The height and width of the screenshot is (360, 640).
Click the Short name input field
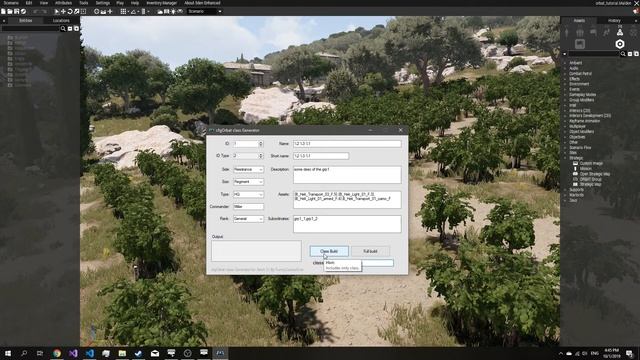pyautogui.click(x=321, y=156)
